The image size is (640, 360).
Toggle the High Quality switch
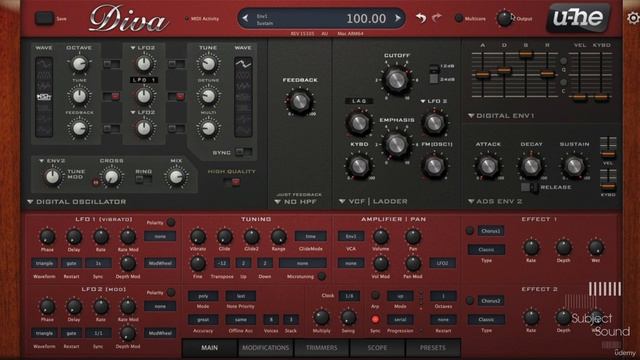click(232, 182)
